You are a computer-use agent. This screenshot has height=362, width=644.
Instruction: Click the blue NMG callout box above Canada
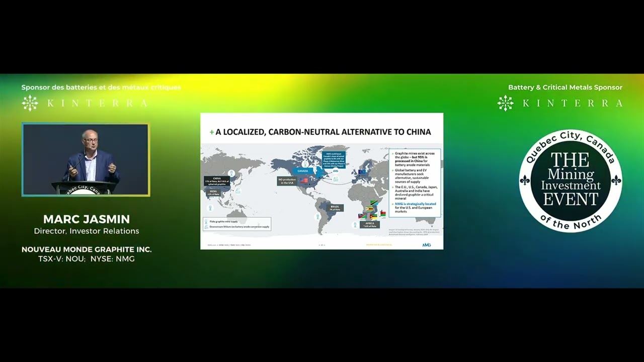tap(334, 160)
